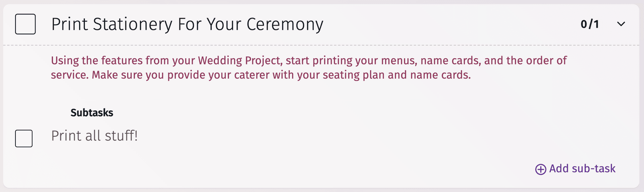The width and height of the screenshot is (644, 192).
Task: Select the Print Stationery For Your Ceremony title
Action: (187, 24)
